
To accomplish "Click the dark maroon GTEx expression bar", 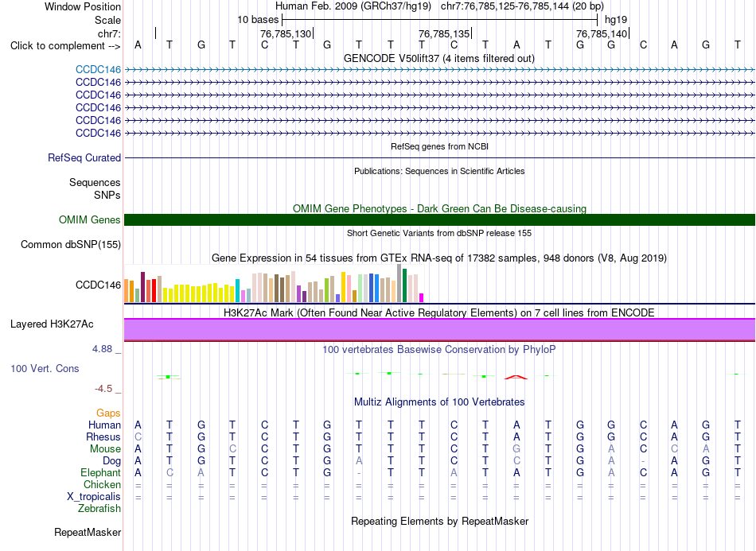I will coord(142,287).
